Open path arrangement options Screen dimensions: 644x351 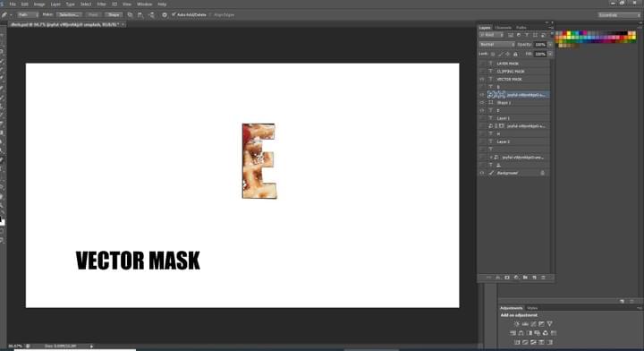coord(151,15)
